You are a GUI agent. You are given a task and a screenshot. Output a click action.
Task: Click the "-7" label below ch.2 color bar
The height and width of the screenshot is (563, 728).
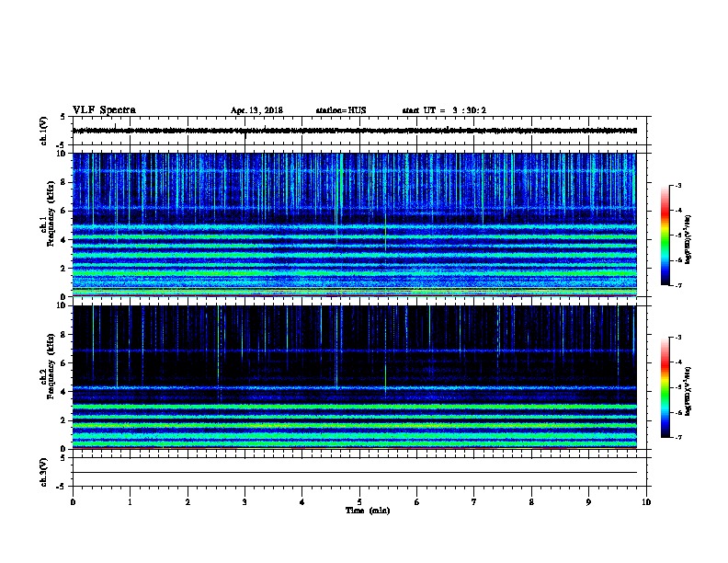(677, 438)
